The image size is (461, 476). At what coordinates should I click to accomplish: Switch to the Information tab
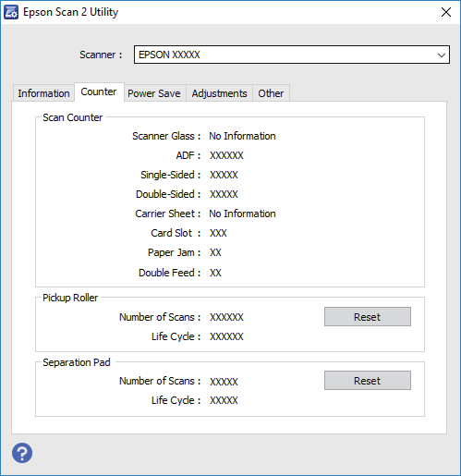(x=43, y=93)
